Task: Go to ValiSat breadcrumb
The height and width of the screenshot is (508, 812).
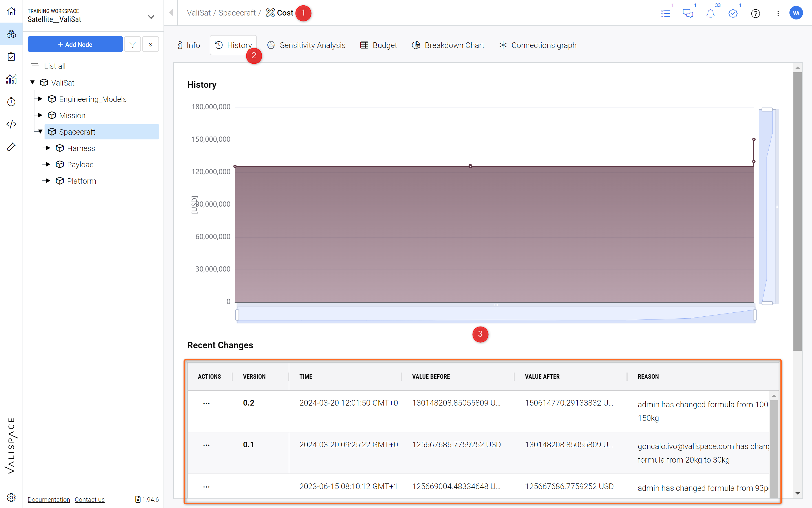Action: pos(199,13)
